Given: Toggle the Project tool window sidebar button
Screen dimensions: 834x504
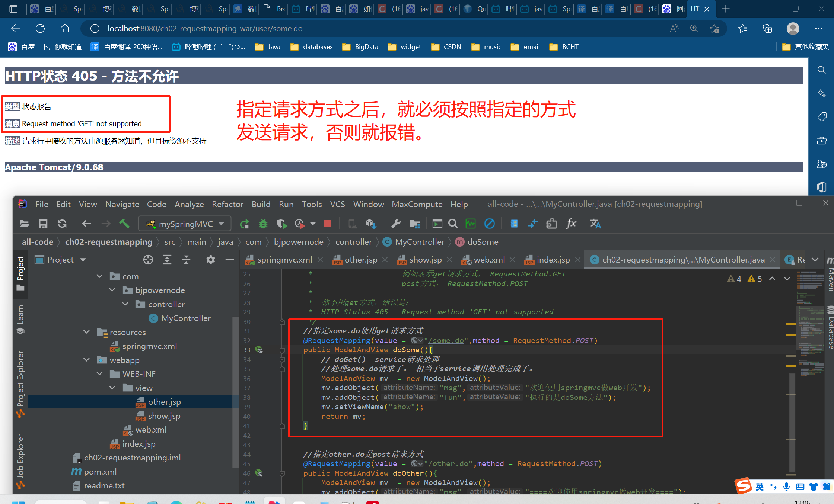Looking at the screenshot, I should pyautogui.click(x=20, y=273).
